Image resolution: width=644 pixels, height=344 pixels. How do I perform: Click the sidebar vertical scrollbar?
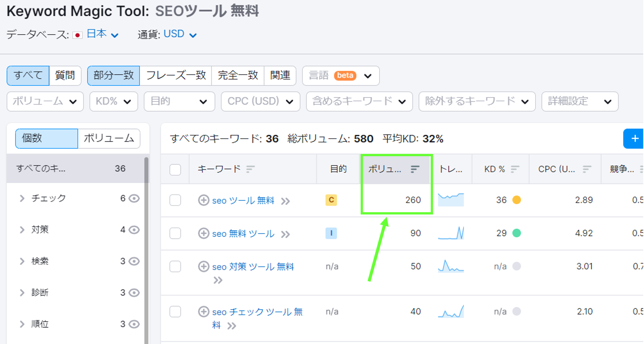pyautogui.click(x=147, y=250)
